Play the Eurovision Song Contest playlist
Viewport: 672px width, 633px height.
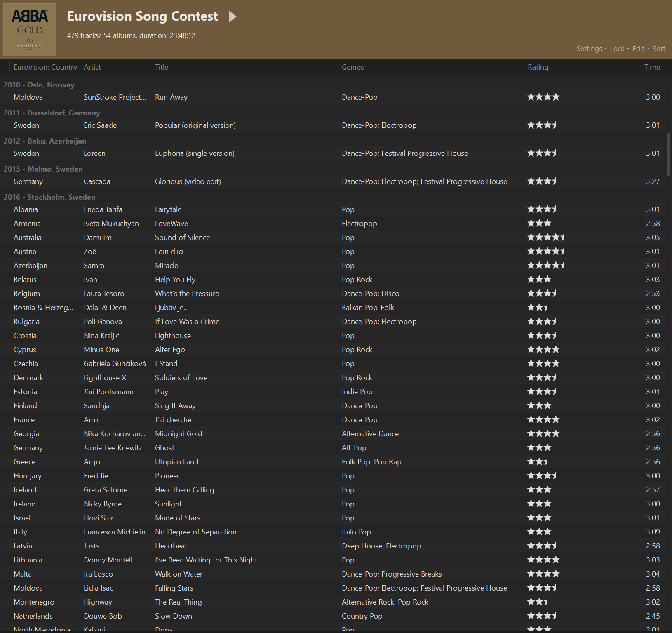[x=233, y=16]
